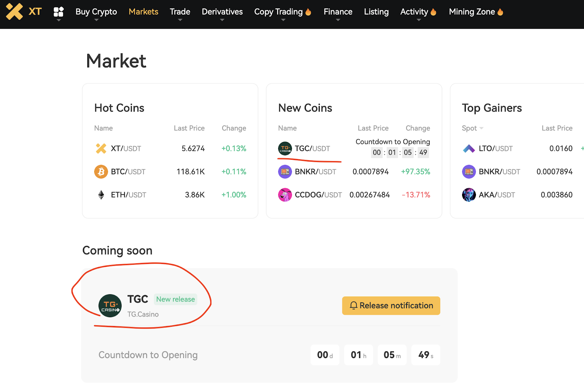Open the Finance menu
Viewport: 584px width, 392px height.
338,12
